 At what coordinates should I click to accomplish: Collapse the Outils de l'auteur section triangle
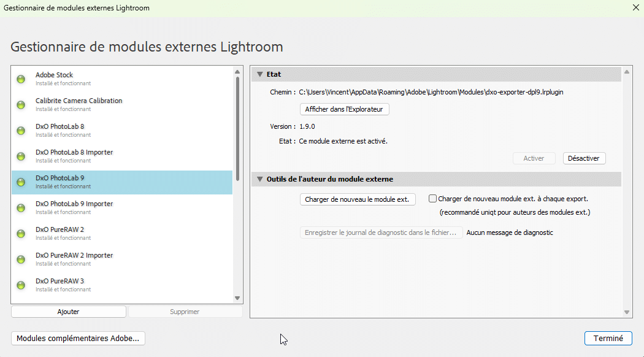pyautogui.click(x=259, y=180)
